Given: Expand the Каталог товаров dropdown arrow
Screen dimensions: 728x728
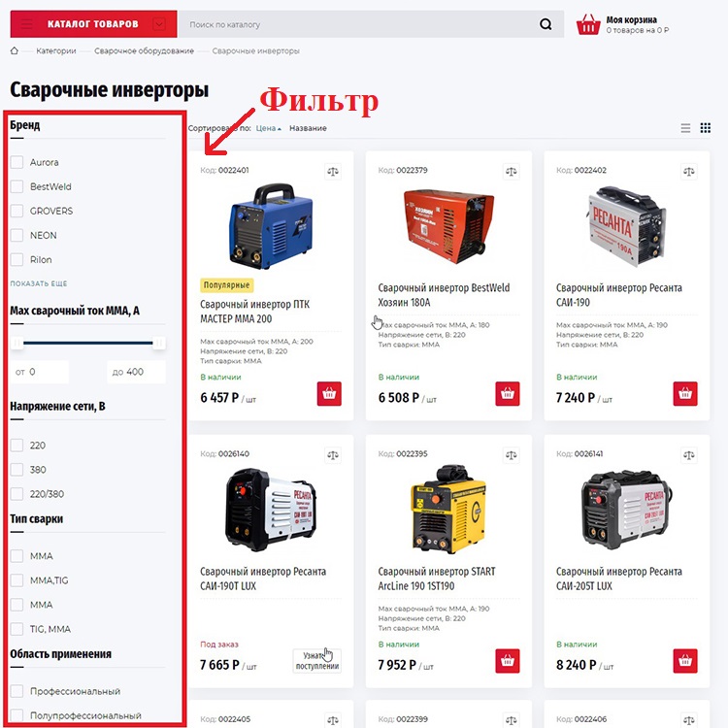Looking at the screenshot, I should pyautogui.click(x=159, y=23).
